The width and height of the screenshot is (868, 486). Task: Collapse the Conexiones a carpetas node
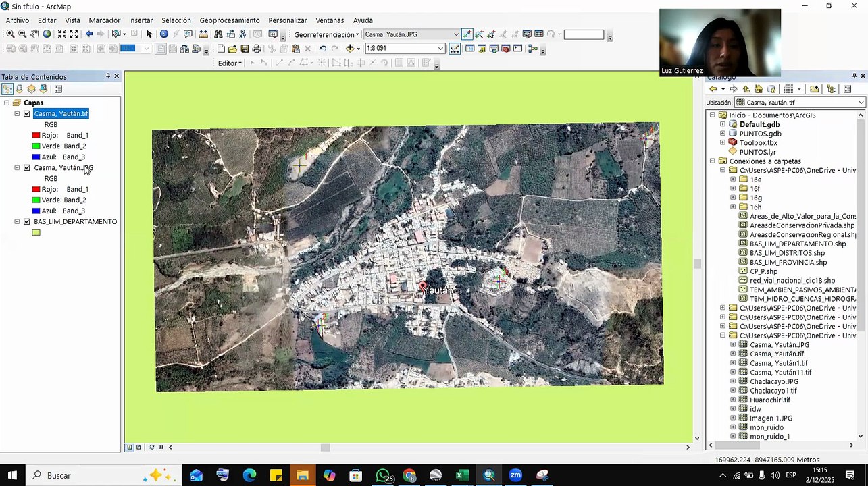pyautogui.click(x=712, y=161)
